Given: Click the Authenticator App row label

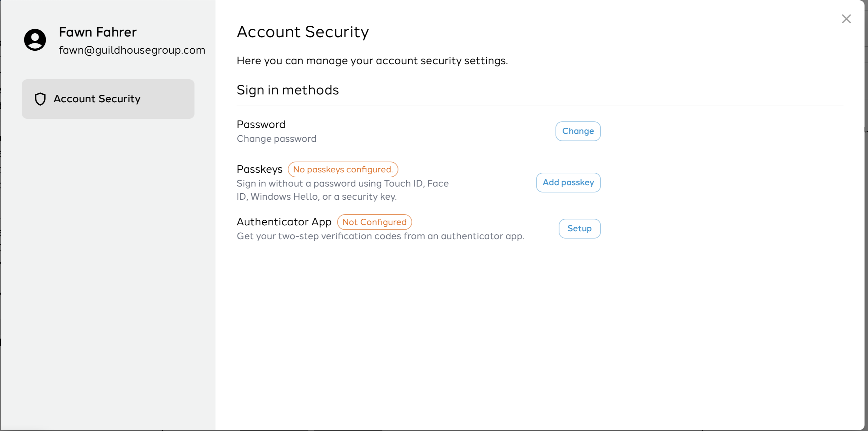Looking at the screenshot, I should (284, 221).
